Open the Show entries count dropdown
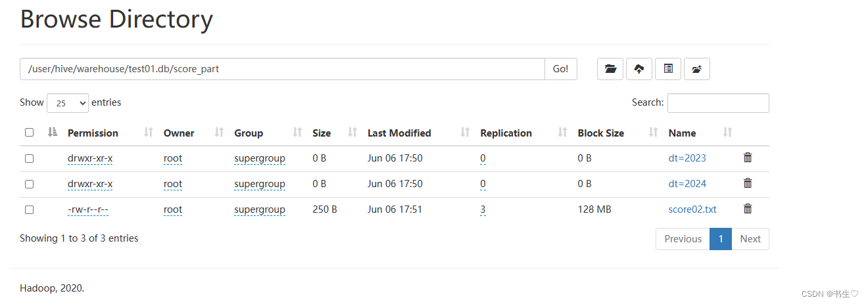 (68, 103)
